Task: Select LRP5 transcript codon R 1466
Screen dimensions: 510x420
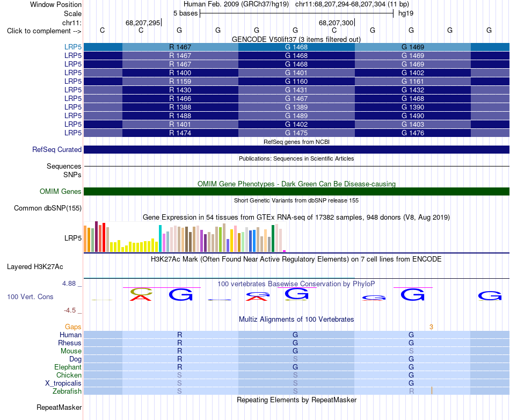Action: [x=180, y=99]
